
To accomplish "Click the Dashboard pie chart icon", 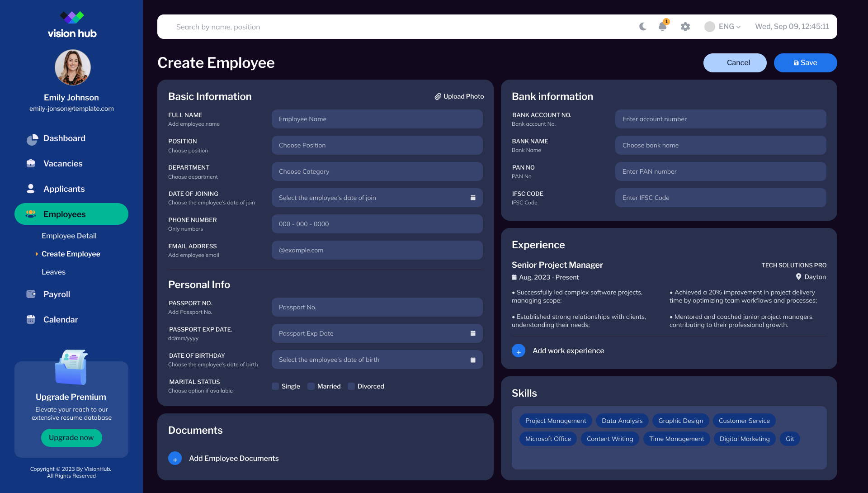I will tap(32, 139).
